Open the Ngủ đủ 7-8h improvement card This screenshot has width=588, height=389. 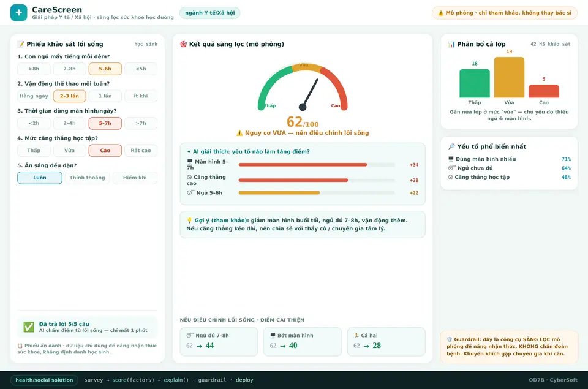[219, 341]
